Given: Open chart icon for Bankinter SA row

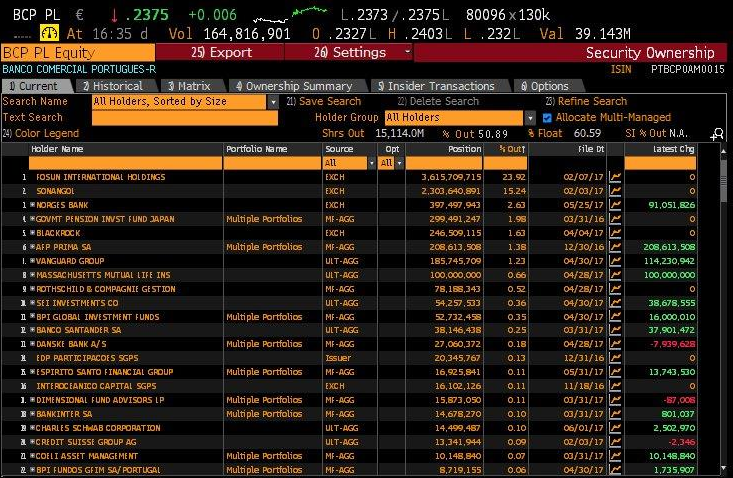Looking at the screenshot, I should click(615, 414).
